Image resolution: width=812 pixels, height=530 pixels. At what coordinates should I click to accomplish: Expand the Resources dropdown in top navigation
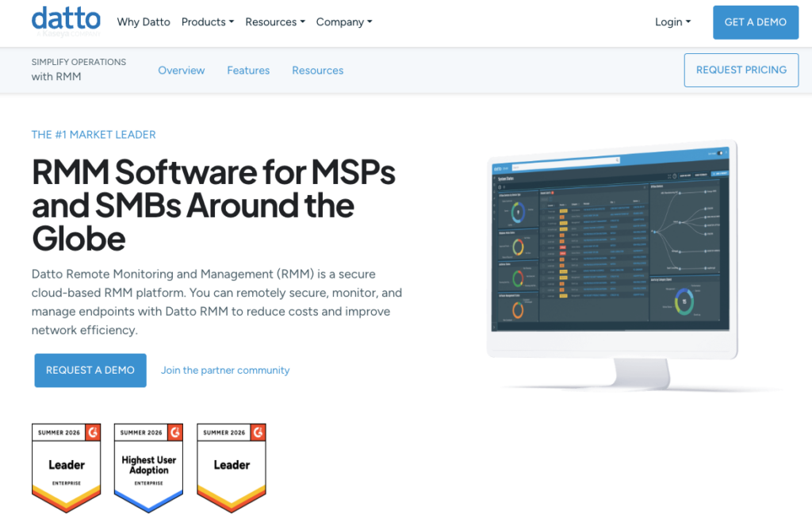click(x=275, y=21)
